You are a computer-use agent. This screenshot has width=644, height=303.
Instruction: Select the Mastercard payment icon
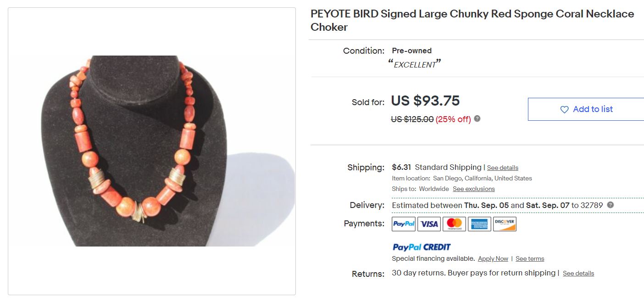pos(454,224)
